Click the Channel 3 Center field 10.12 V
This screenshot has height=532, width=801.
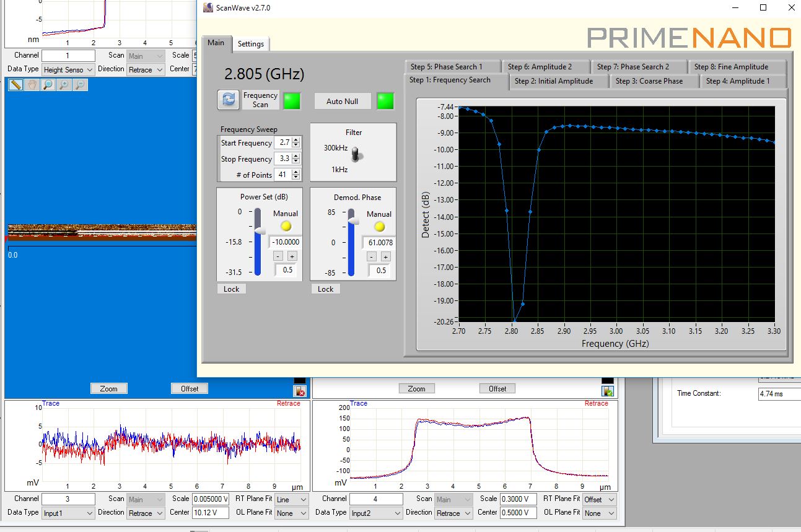point(210,512)
